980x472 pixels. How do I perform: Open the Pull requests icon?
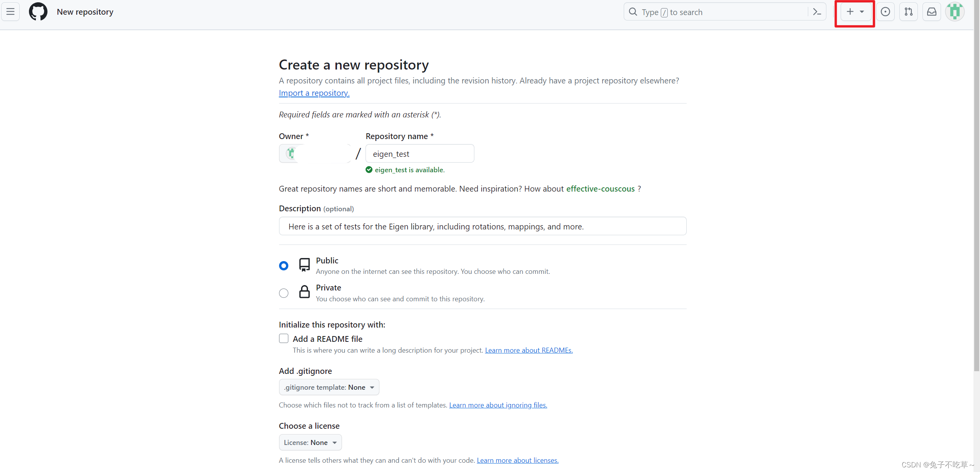[909, 11]
